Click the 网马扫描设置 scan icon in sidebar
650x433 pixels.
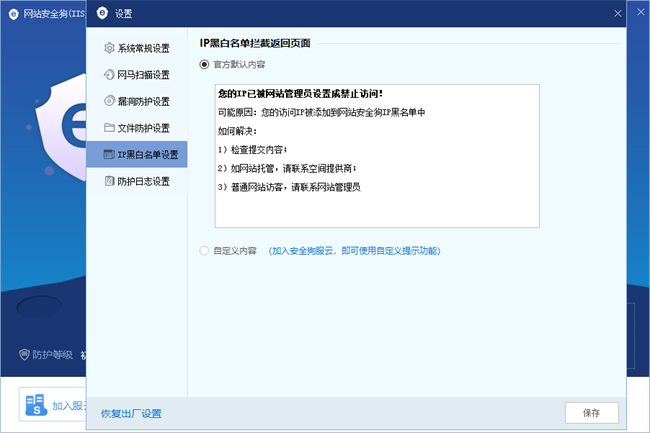tap(109, 75)
